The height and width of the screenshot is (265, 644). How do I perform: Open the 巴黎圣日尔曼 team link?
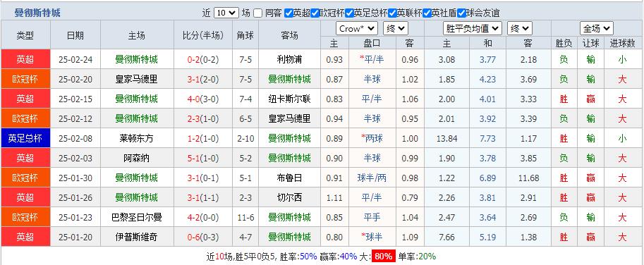(x=136, y=217)
